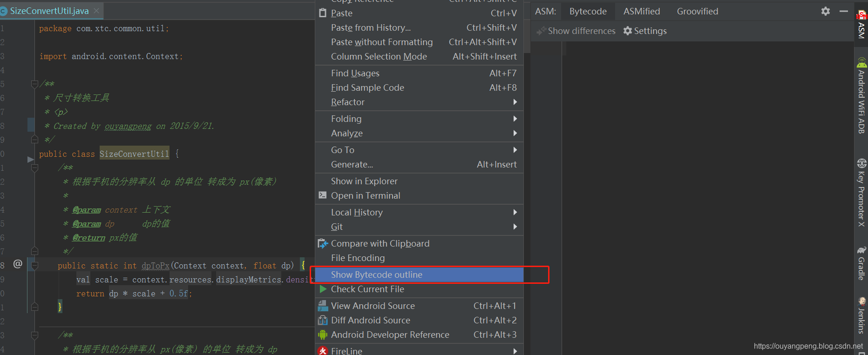This screenshot has width=868, height=355.
Task: Collapse the dpToPx Javadoc fold marker
Action: point(34,167)
